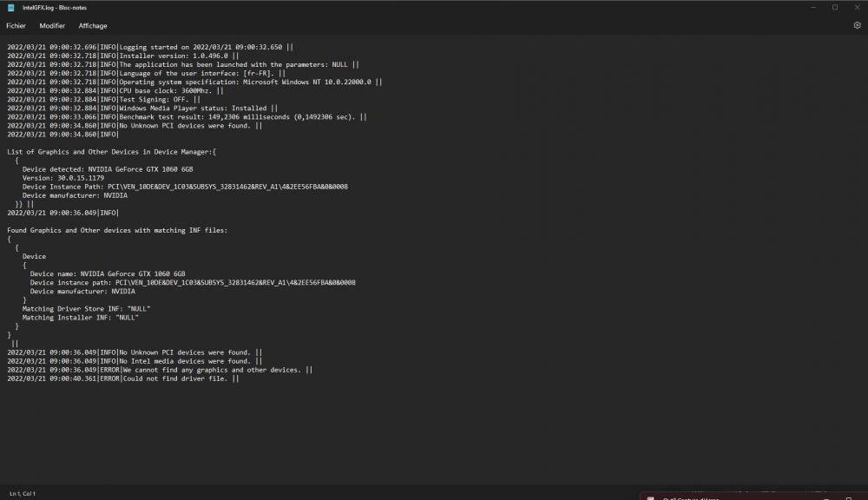Click the Notepad app icon in title bar
Viewport: 868px width, 500px height.
11,7
